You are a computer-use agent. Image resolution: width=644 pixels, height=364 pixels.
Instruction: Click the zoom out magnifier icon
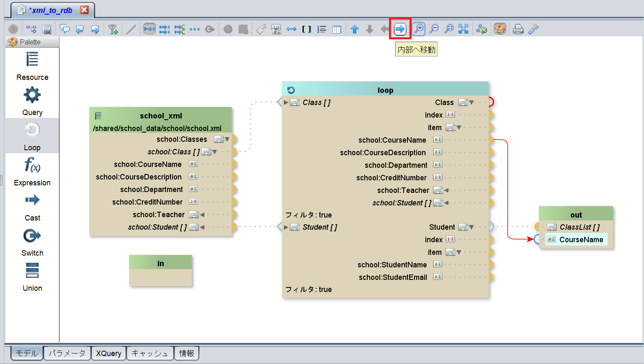[434, 29]
